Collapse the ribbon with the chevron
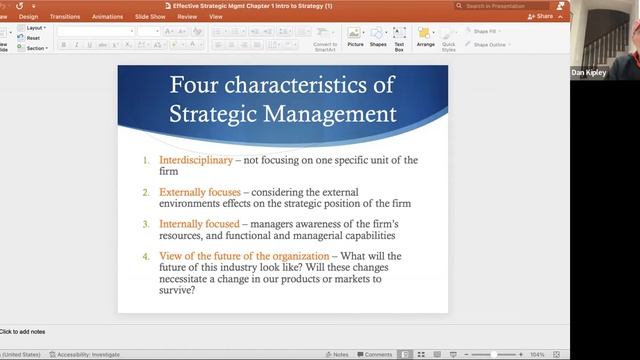This screenshot has width=640, height=360. (x=560, y=17)
